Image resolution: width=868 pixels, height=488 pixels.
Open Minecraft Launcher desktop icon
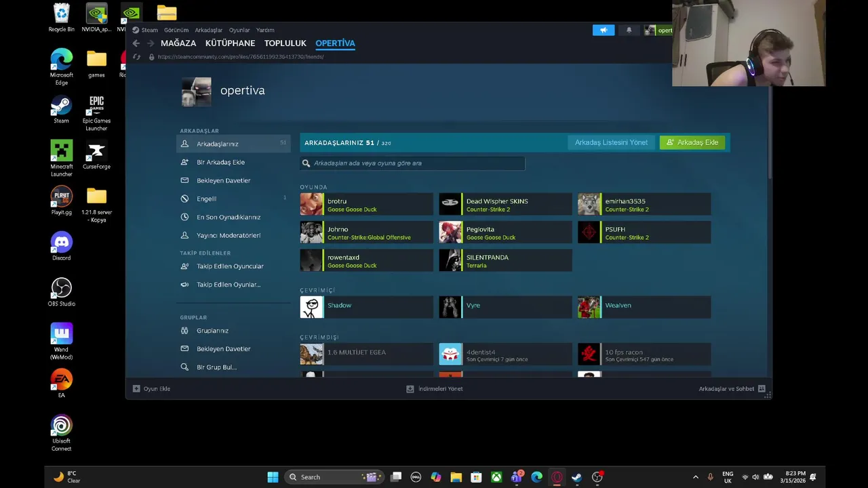tap(61, 158)
